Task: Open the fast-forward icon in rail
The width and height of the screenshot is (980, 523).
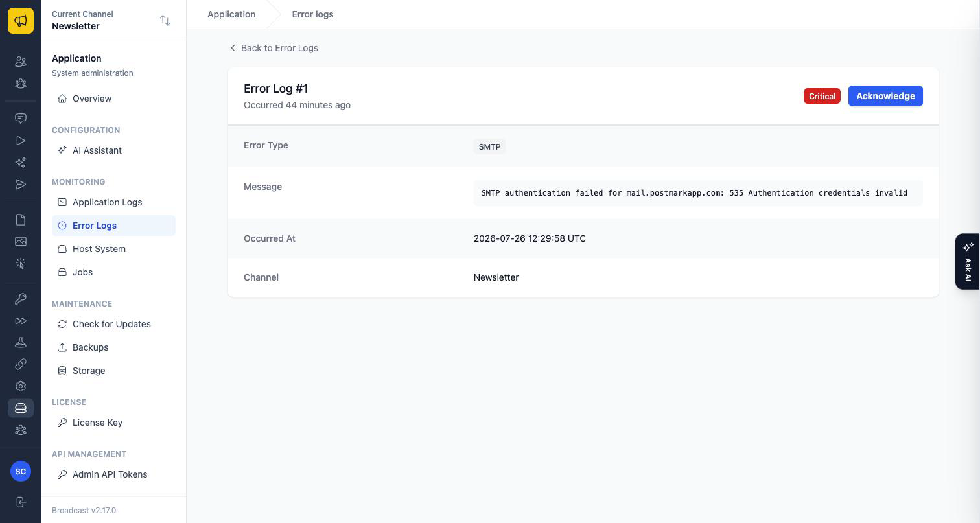Action: pos(21,321)
